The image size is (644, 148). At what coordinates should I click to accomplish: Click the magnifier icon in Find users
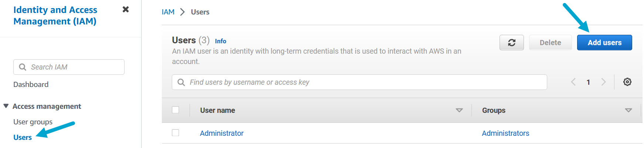click(x=181, y=82)
